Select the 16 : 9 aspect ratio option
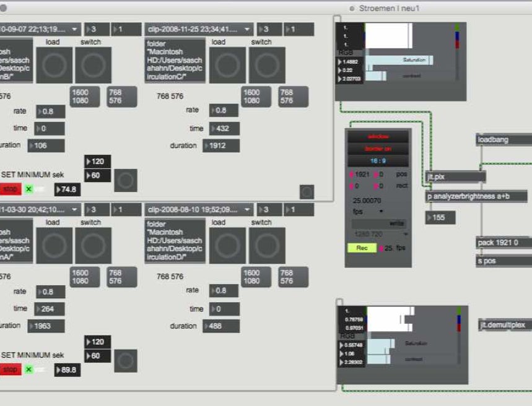The height and width of the screenshot is (406, 532). [378, 160]
